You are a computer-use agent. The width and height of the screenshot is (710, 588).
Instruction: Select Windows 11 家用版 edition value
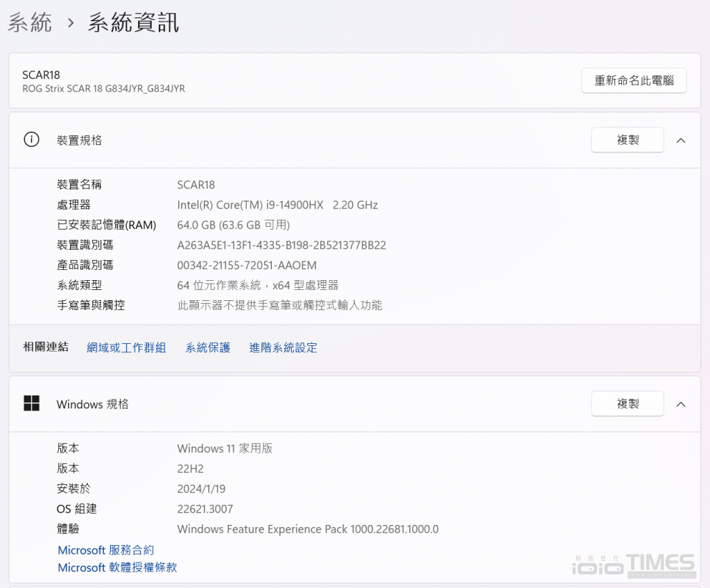pyautogui.click(x=225, y=449)
